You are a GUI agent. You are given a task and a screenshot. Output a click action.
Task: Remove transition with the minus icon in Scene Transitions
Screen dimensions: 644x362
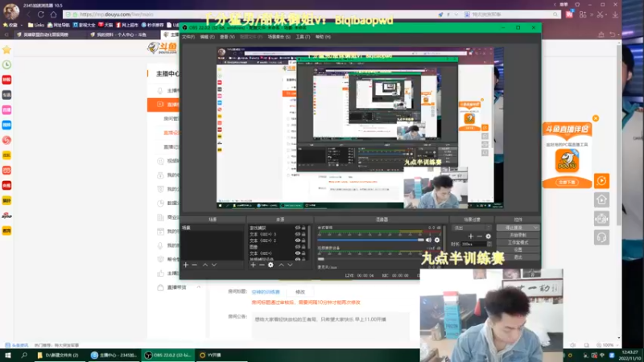click(x=479, y=237)
